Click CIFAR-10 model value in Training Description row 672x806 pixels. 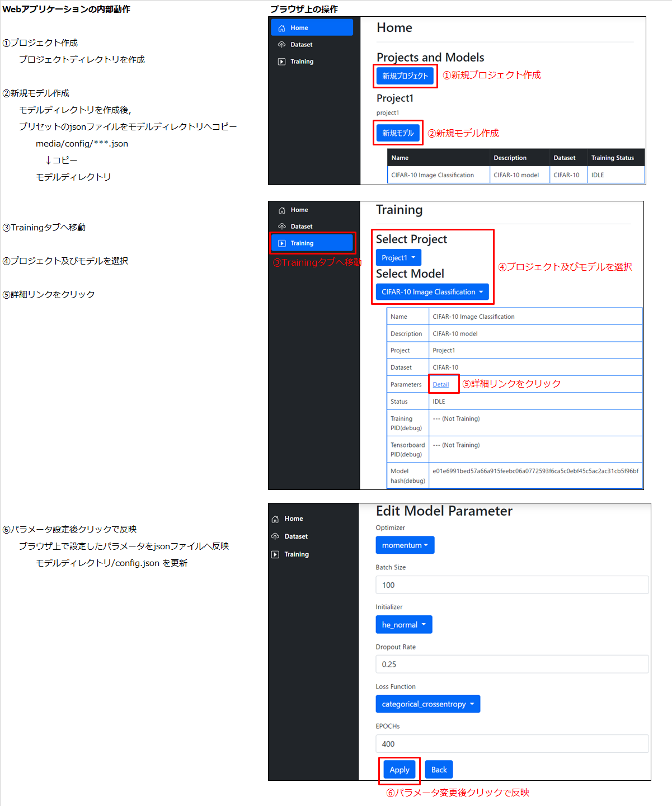pyautogui.click(x=455, y=334)
